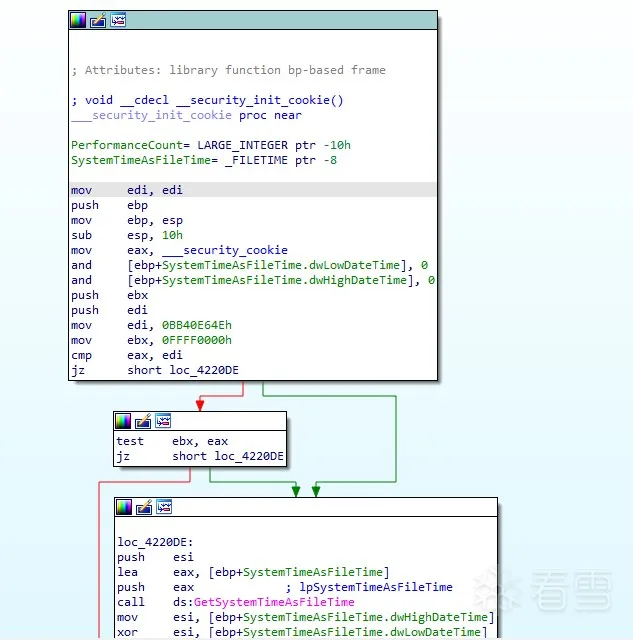Viewport: 633px width, 640px height.
Task: Click the 'test ebx, eax' instruction
Action: pyautogui.click(x=172, y=441)
